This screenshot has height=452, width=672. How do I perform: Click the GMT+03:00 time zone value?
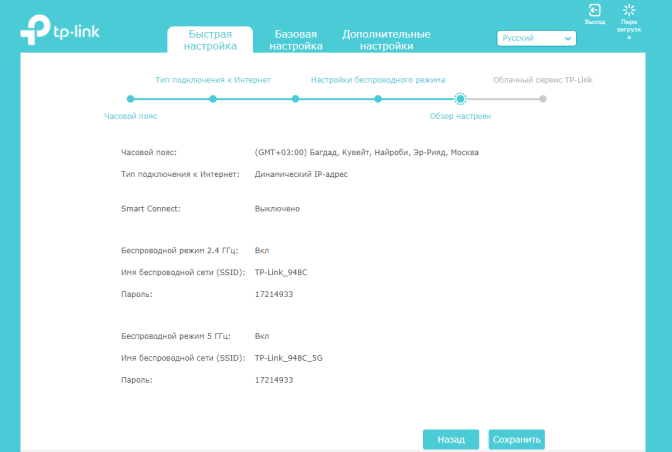(x=366, y=153)
